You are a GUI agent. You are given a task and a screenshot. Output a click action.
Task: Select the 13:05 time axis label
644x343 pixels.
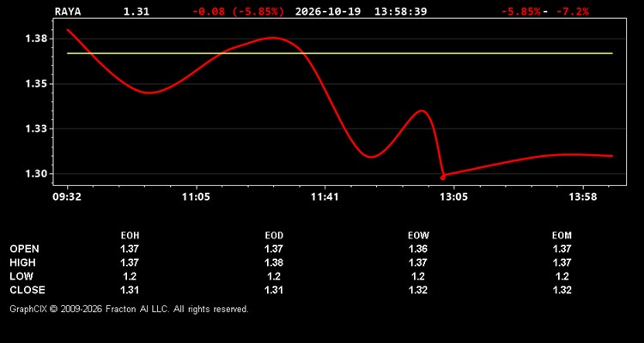point(453,197)
